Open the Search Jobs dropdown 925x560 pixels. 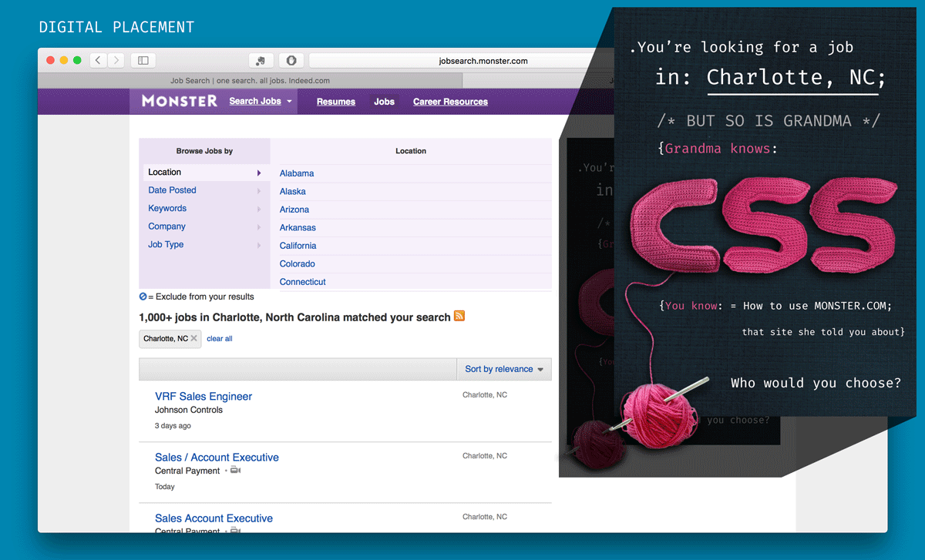click(261, 102)
